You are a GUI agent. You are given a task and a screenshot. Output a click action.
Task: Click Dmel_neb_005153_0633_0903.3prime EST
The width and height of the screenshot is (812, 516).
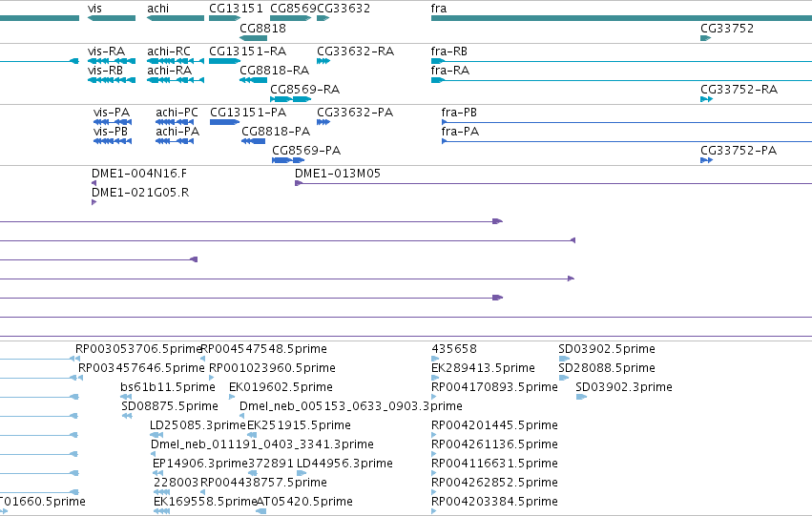click(241, 416)
